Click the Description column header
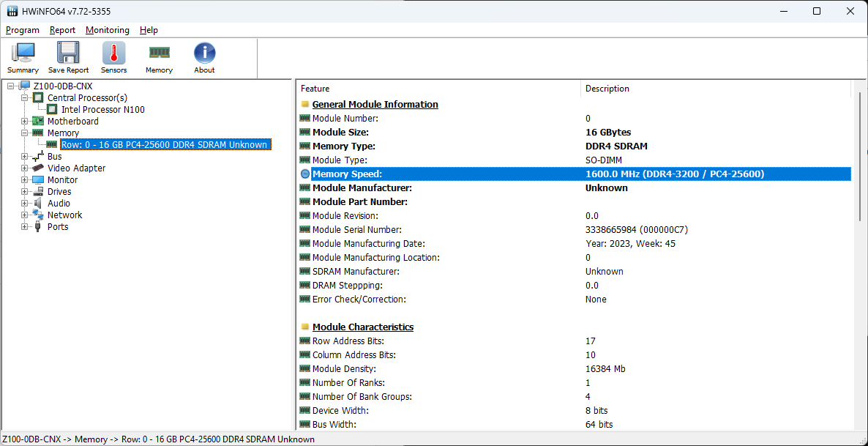 [716, 89]
